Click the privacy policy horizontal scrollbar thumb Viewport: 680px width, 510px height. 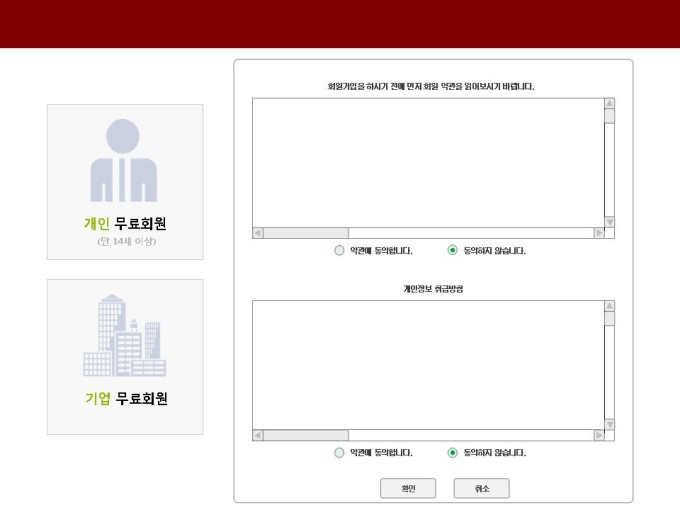click(306, 435)
